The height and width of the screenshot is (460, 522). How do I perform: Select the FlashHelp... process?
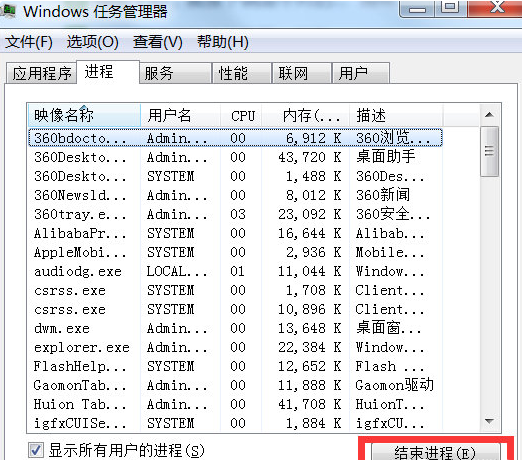click(235, 366)
